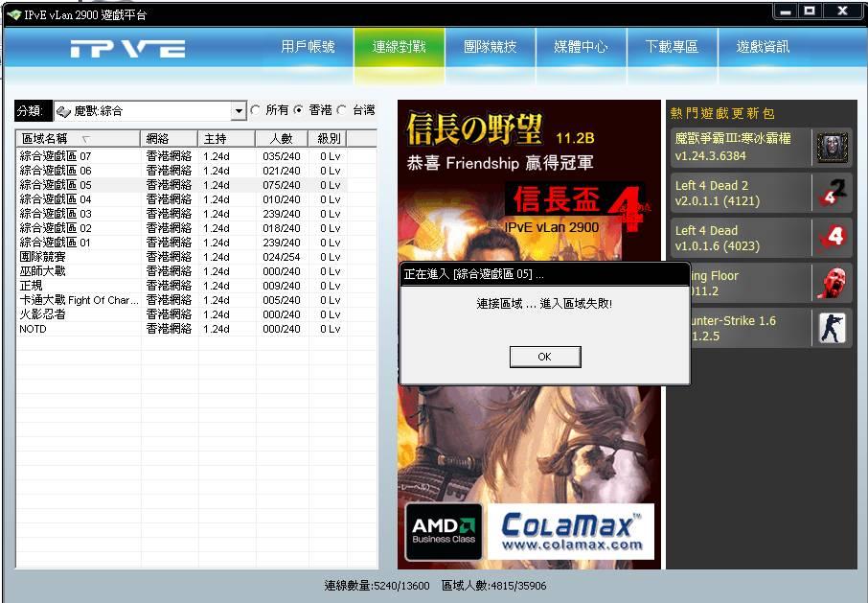The height and width of the screenshot is (603, 868).
Task: Select row 綜合遊戲區 02
Action: pos(182,228)
